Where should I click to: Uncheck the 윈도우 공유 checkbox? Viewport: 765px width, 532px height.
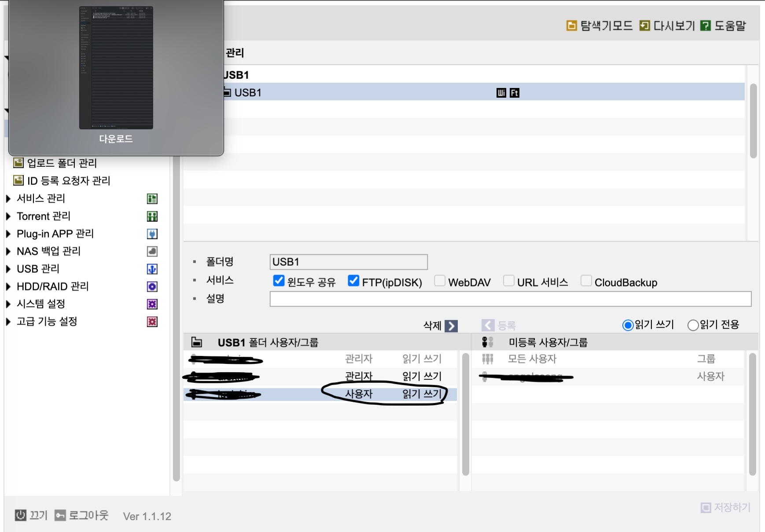tap(279, 281)
